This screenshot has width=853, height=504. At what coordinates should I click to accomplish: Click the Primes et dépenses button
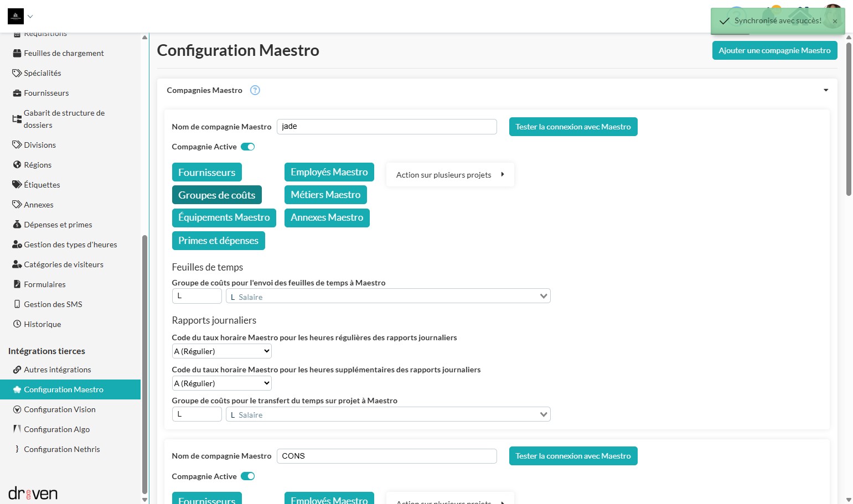(x=218, y=241)
